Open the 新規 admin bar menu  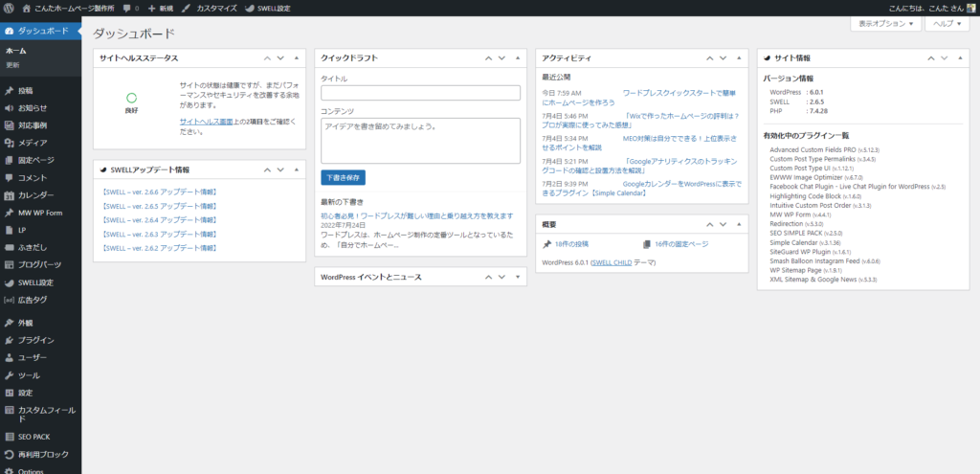coord(167,9)
